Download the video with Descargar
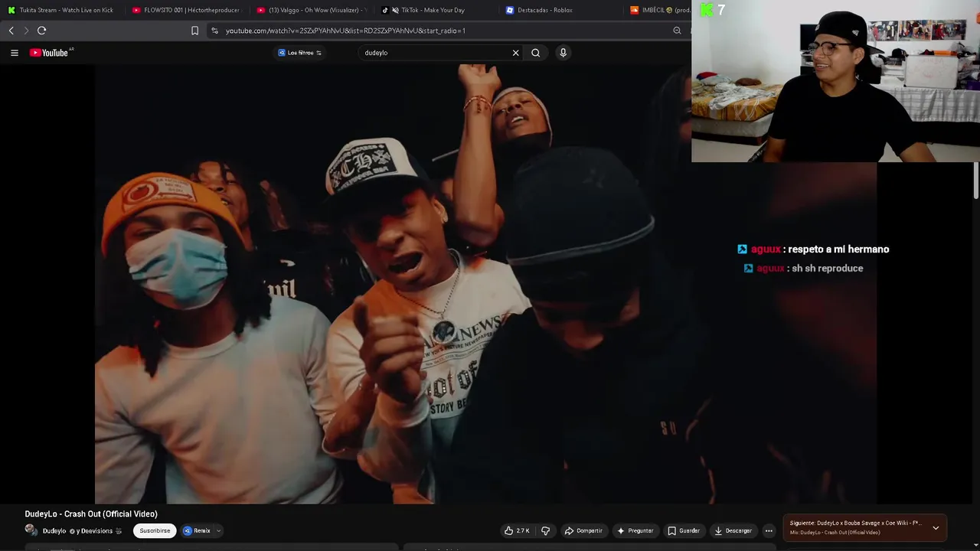This screenshot has height=551, width=980. point(733,530)
